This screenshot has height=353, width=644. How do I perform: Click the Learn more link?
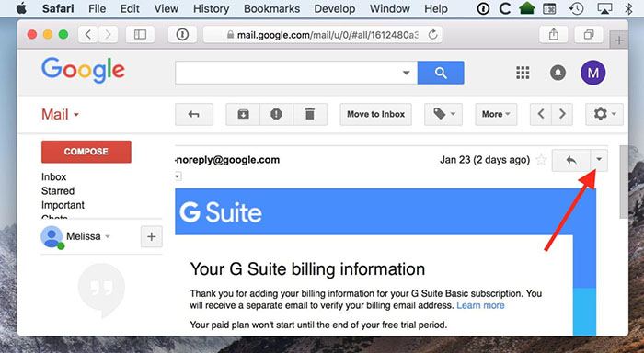tap(480, 305)
